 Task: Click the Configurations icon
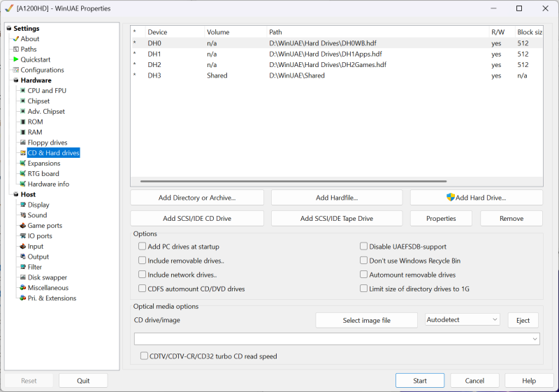pyautogui.click(x=16, y=70)
